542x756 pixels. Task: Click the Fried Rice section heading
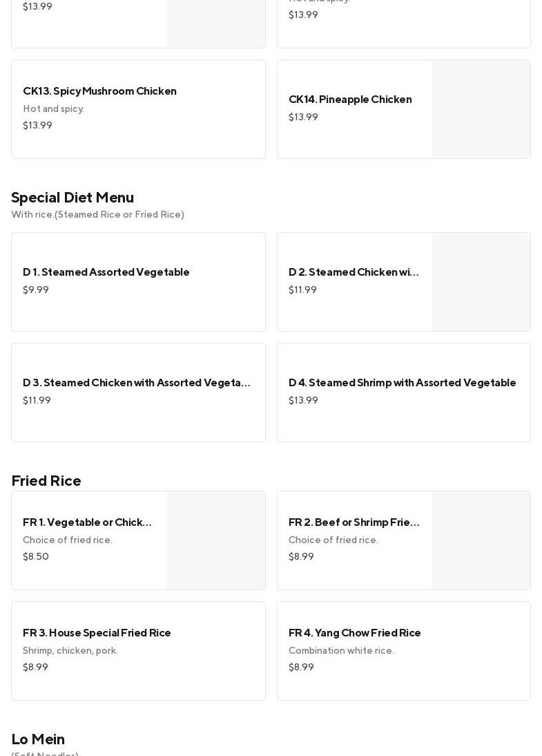46,481
